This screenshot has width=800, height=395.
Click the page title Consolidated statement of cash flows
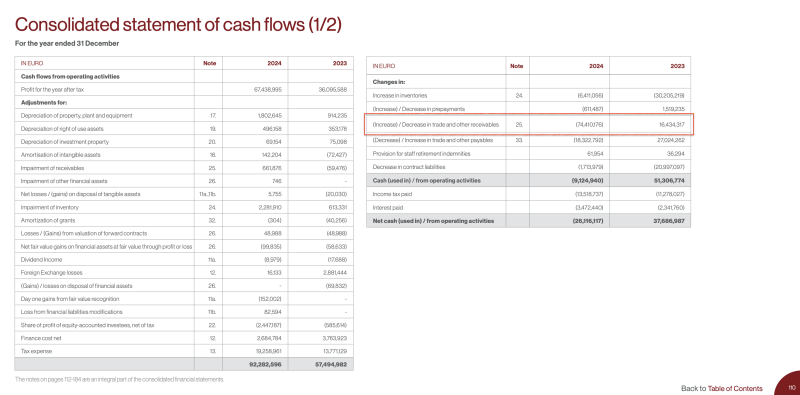point(178,24)
